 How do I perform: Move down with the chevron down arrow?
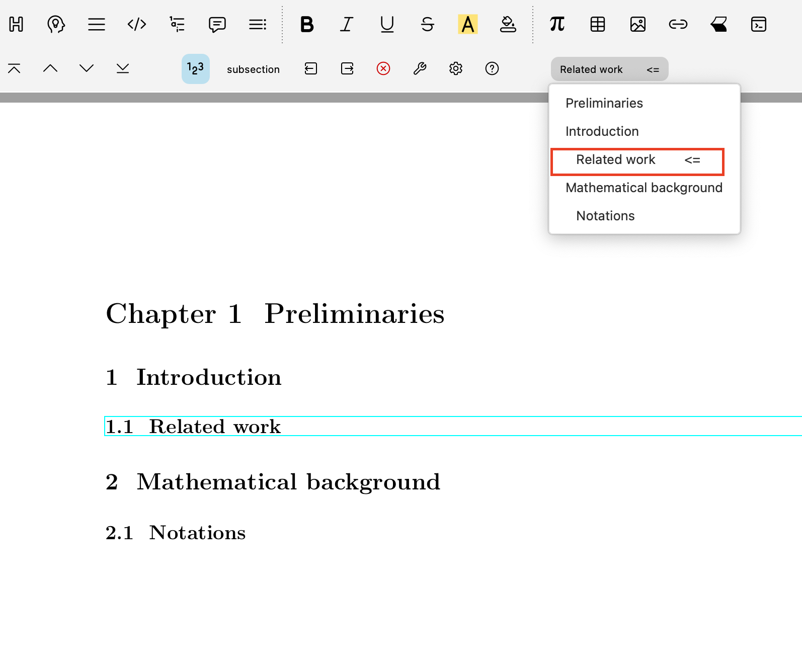[87, 68]
